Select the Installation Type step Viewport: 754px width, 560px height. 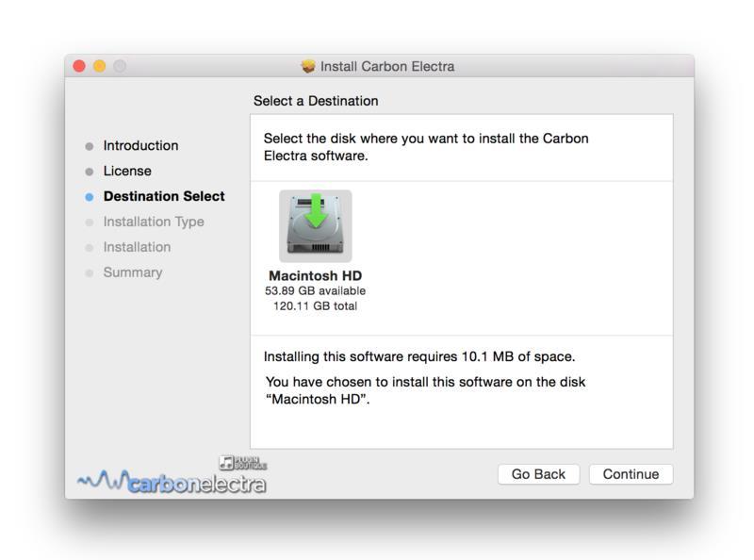(154, 222)
